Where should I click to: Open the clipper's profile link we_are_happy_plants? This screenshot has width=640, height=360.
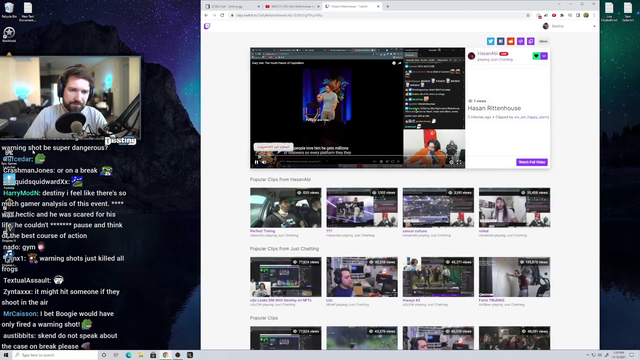coord(531,117)
